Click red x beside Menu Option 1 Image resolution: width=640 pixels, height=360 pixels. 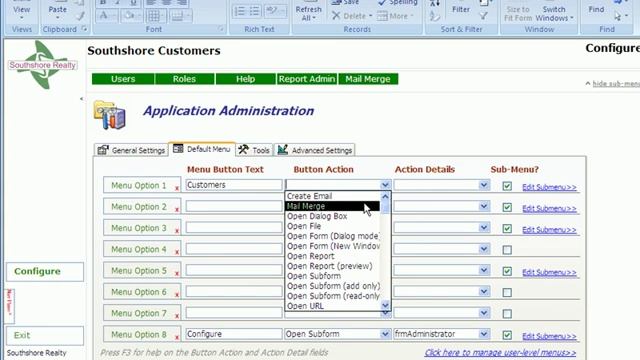pos(177,189)
